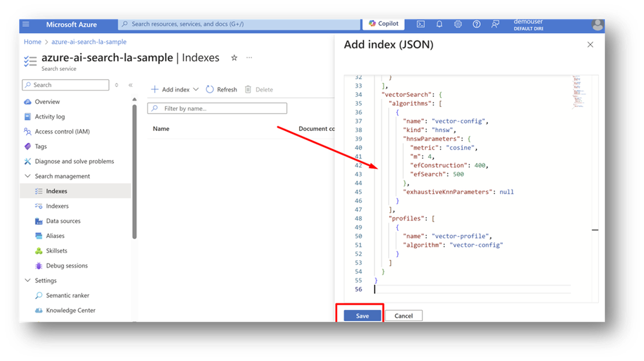Click "algorithm" value on line 51
The width and height of the screenshot is (644, 361).
(476, 245)
